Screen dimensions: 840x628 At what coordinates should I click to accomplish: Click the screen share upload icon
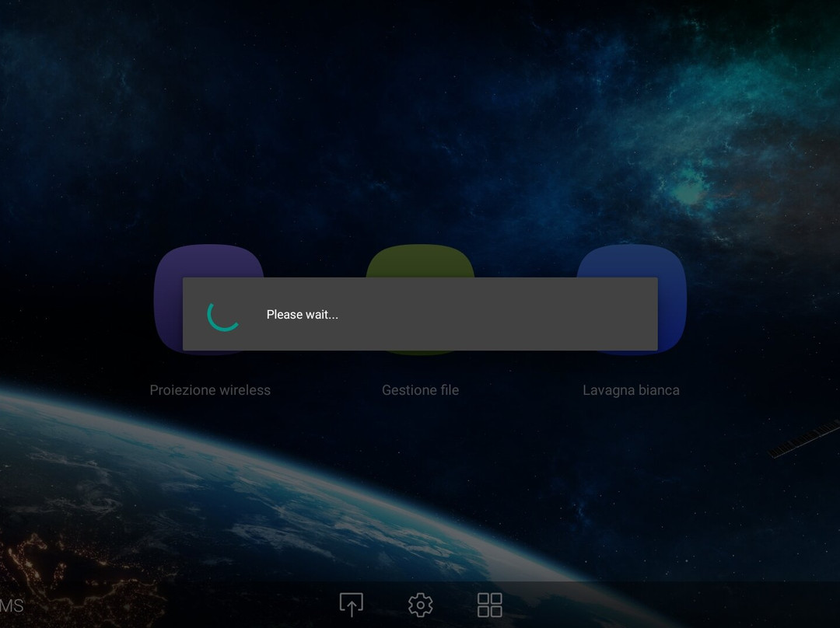coord(352,605)
